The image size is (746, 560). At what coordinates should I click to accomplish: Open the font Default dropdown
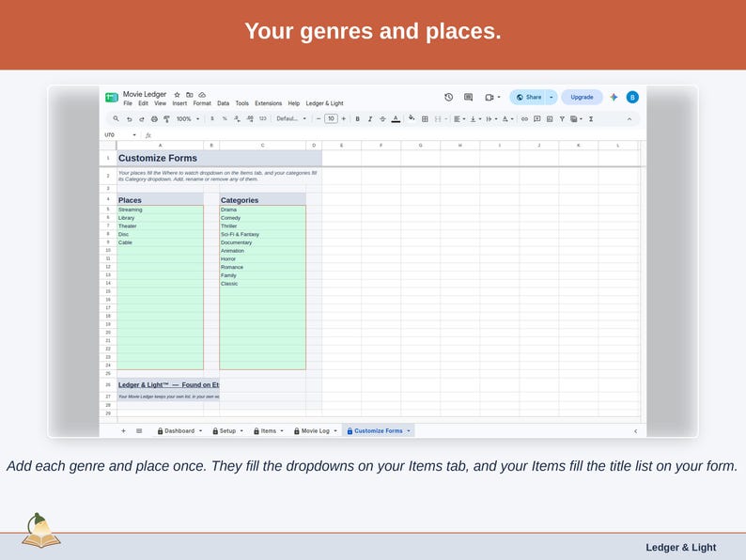(x=291, y=119)
